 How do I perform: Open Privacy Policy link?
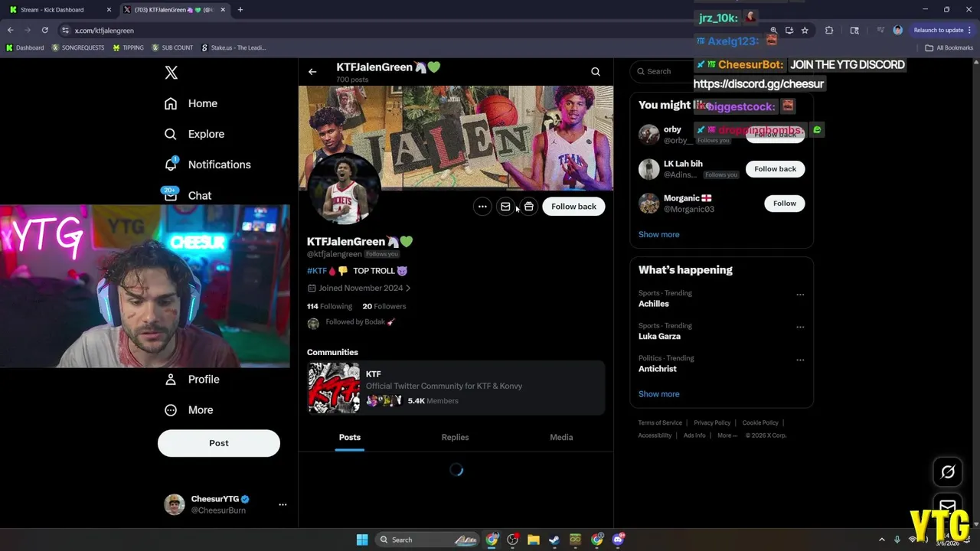[712, 423]
